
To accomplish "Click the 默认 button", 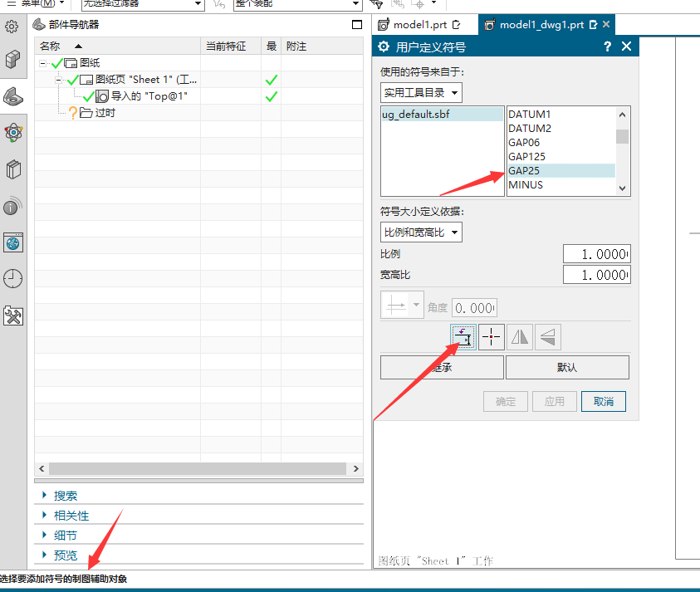I will coord(567,367).
